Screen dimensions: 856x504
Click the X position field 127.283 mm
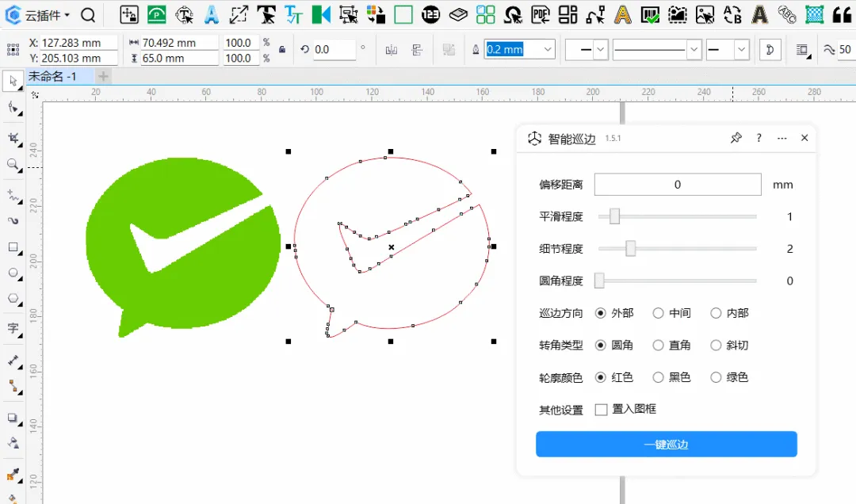click(x=78, y=43)
